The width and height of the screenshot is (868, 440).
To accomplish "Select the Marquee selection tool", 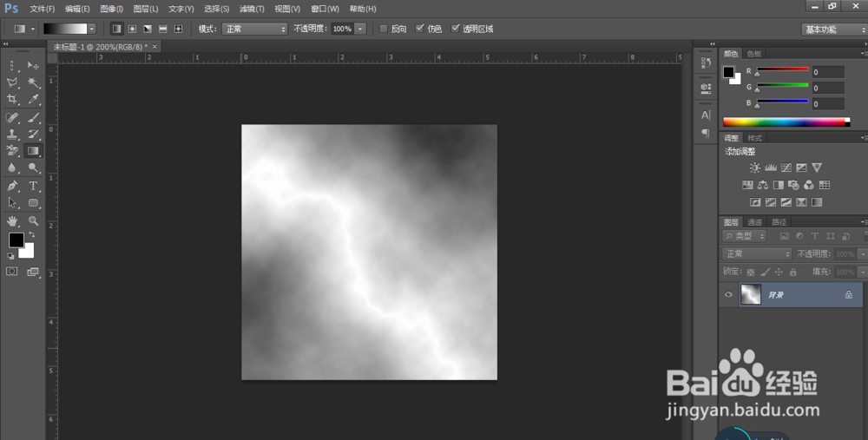I will pos(12,66).
